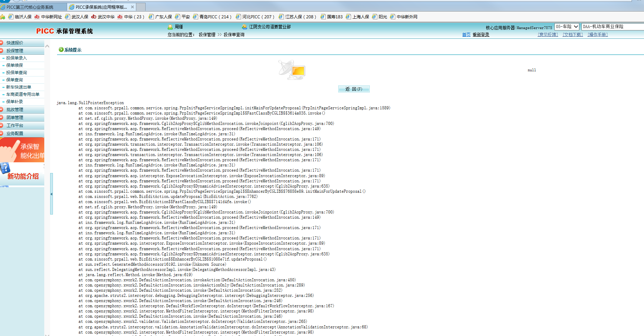Click the branch icon beside 江阴支公司澄要营业部

pyautogui.click(x=245, y=27)
